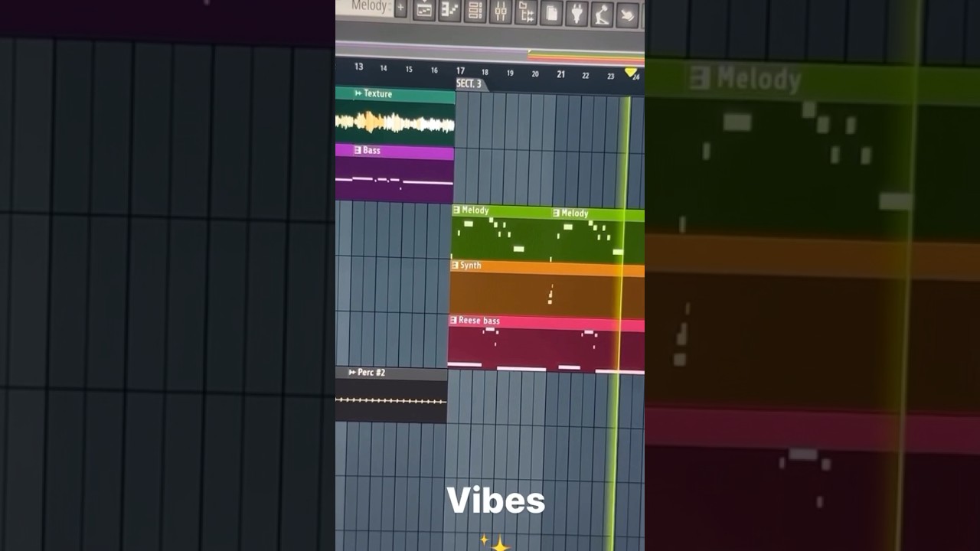Jump to bar 18 on the timeline
Screen dimensions: 980x551
pyautogui.click(x=485, y=72)
